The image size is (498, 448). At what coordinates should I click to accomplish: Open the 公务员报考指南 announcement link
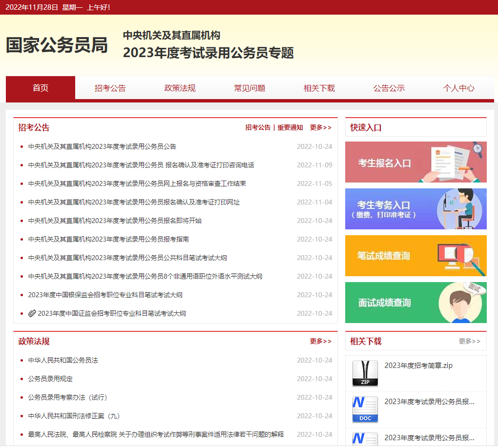coord(108,239)
